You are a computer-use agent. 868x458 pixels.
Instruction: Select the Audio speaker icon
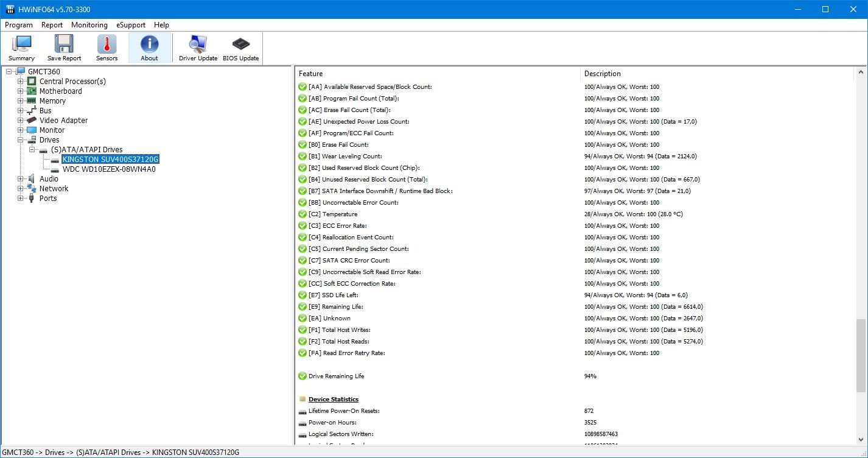[x=32, y=179]
